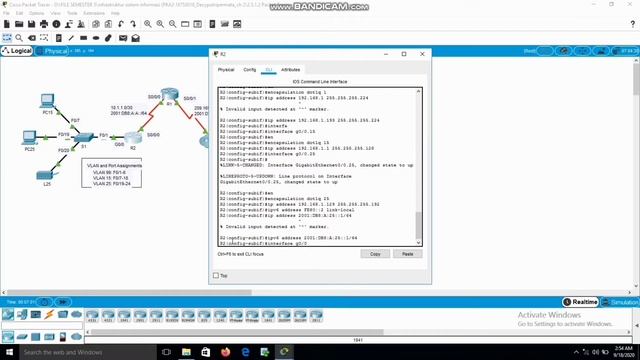Draw a line with the line tool

[71, 38]
